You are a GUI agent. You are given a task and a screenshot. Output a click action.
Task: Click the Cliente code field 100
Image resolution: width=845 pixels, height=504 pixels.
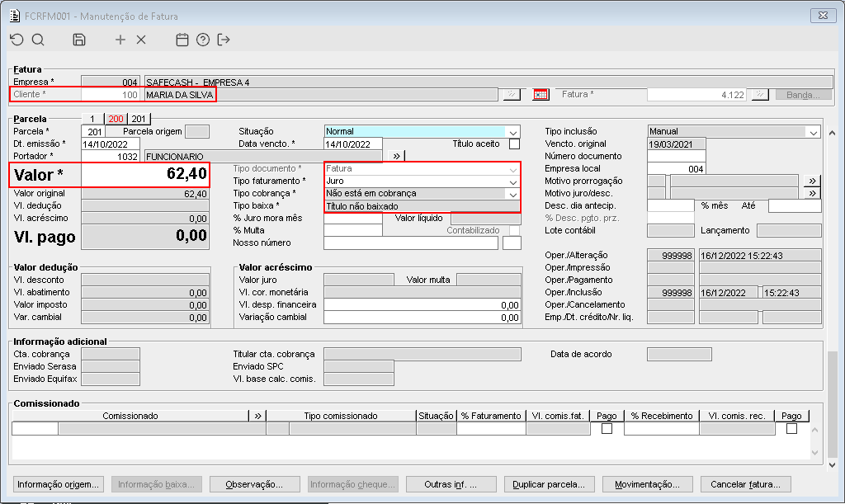(111, 95)
